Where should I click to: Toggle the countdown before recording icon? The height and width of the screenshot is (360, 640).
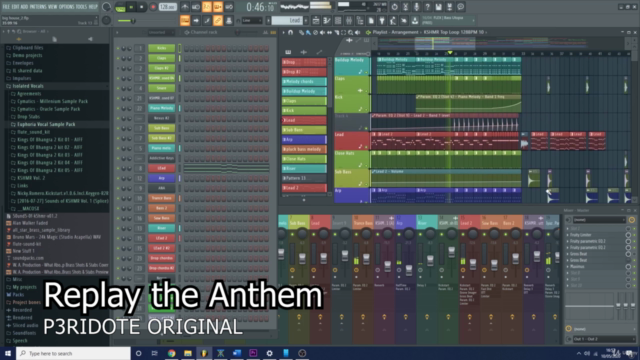(x=207, y=7)
